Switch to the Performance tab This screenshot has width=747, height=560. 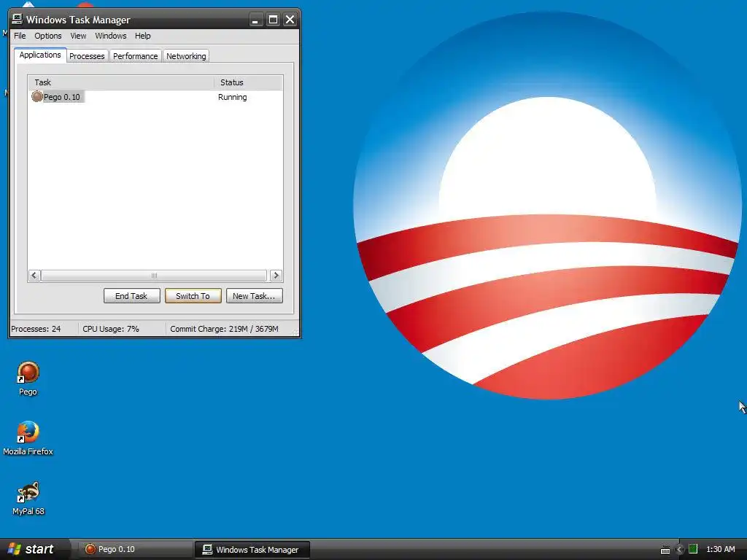point(135,56)
